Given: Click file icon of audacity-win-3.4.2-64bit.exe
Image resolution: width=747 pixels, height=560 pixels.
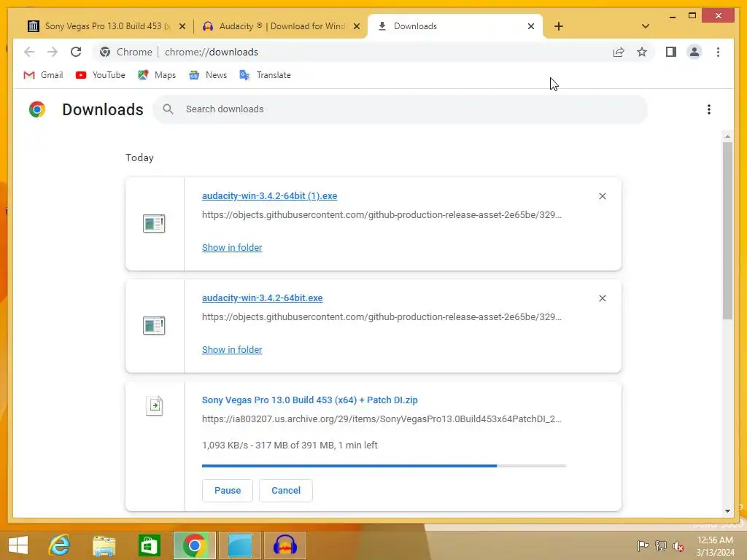Looking at the screenshot, I should pyautogui.click(x=154, y=326).
